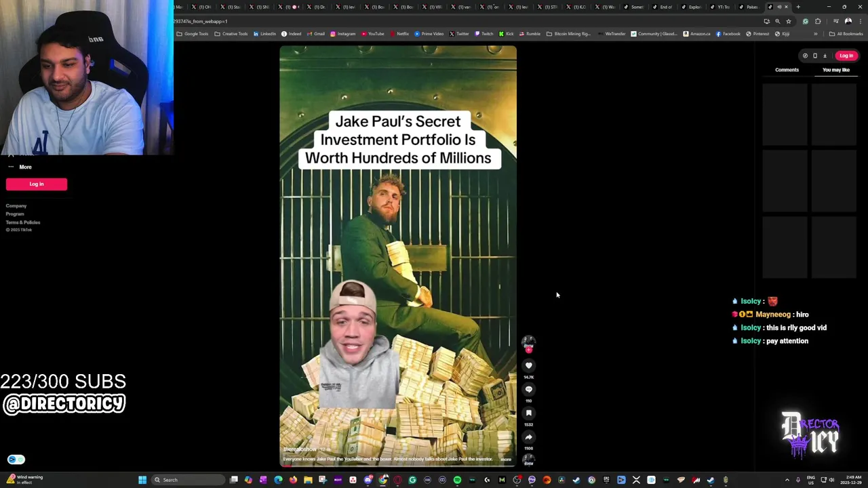Viewport: 868px width, 488px height.
Task: Open a new browser tab with plus button
Action: click(798, 7)
